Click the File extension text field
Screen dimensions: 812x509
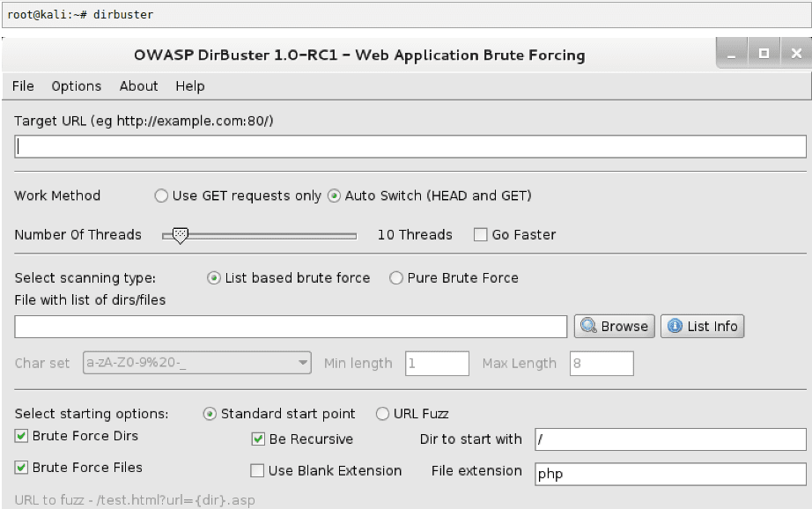(x=669, y=474)
